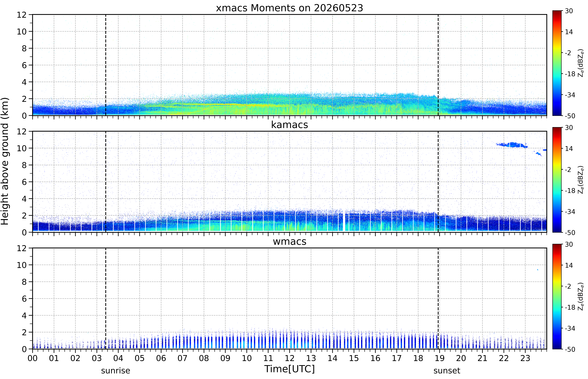The image size is (588, 379).
Task: Click the '06' hour label on the time axis
Action: tap(161, 358)
